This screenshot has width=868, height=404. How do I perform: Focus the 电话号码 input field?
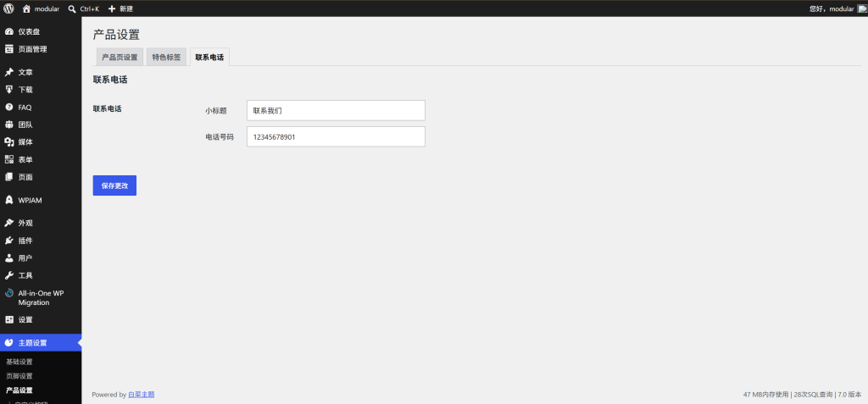336,136
